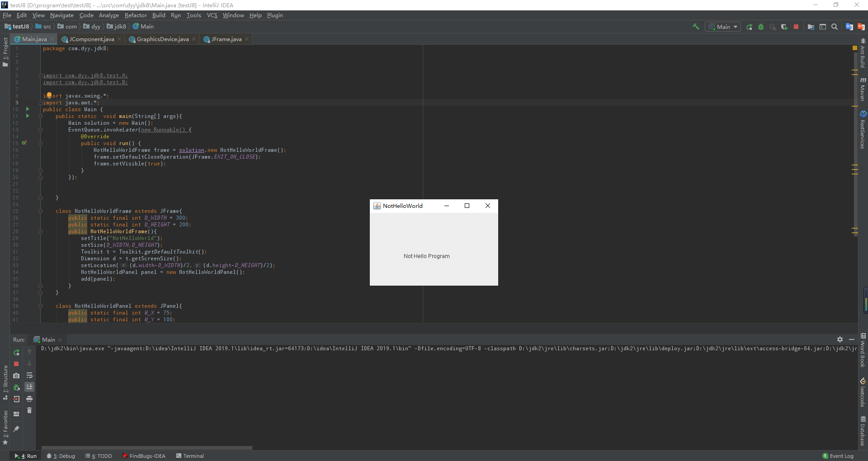Switch to the JComponent.java tab

(x=92, y=39)
